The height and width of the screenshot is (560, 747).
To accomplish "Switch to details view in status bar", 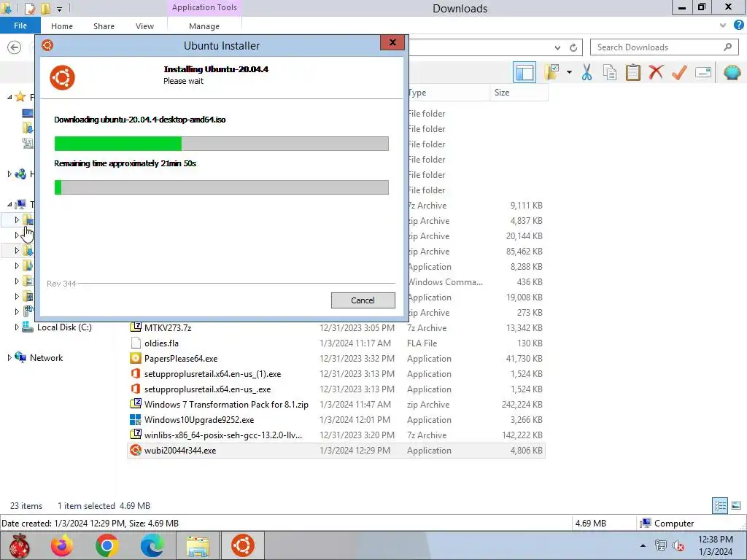I will [720, 506].
